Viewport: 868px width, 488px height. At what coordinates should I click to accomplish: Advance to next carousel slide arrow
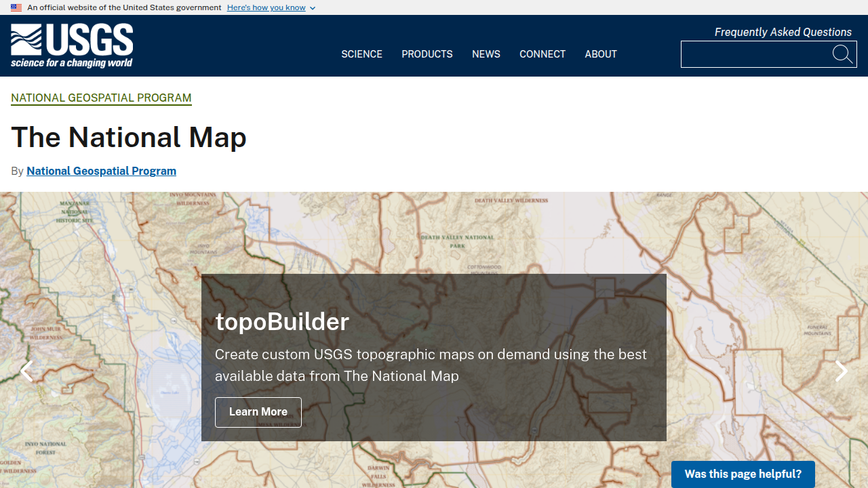(842, 371)
